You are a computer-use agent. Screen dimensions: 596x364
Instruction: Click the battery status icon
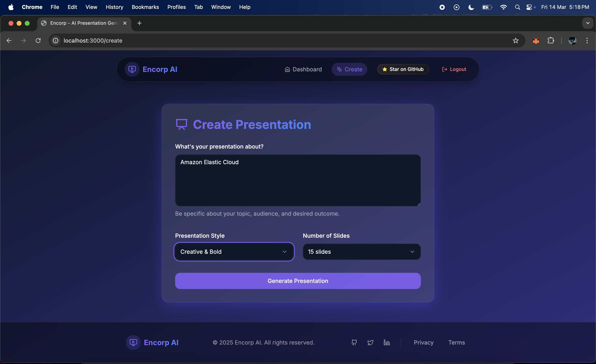click(x=487, y=7)
